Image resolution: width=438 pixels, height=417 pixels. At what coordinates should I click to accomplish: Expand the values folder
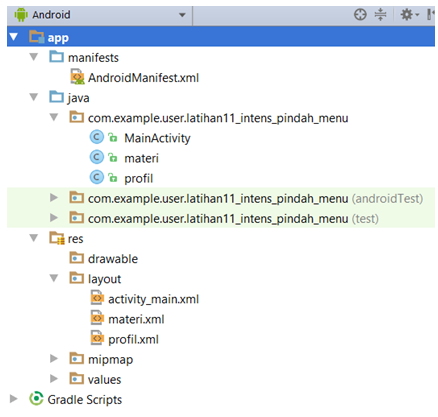pyautogui.click(x=54, y=378)
